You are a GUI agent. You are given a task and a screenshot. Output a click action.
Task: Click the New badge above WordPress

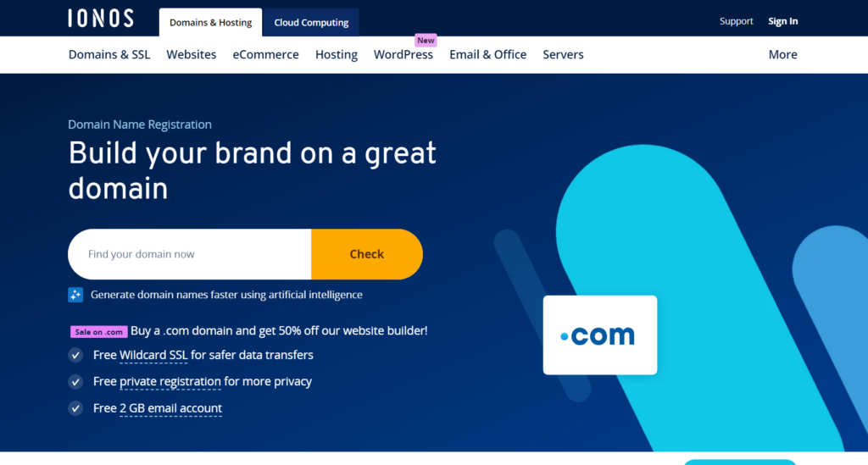(x=426, y=41)
